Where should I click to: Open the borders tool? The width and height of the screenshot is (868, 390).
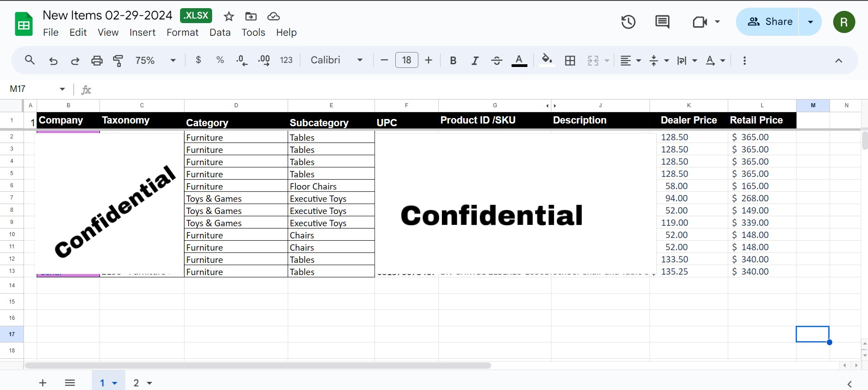[x=570, y=60]
